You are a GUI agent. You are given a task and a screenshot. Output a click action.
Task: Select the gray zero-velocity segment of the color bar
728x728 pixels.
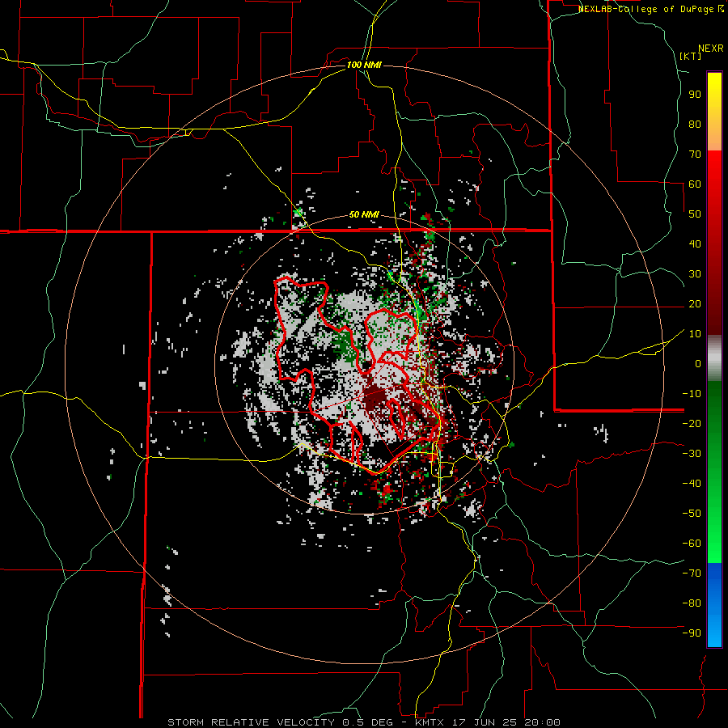click(x=714, y=358)
